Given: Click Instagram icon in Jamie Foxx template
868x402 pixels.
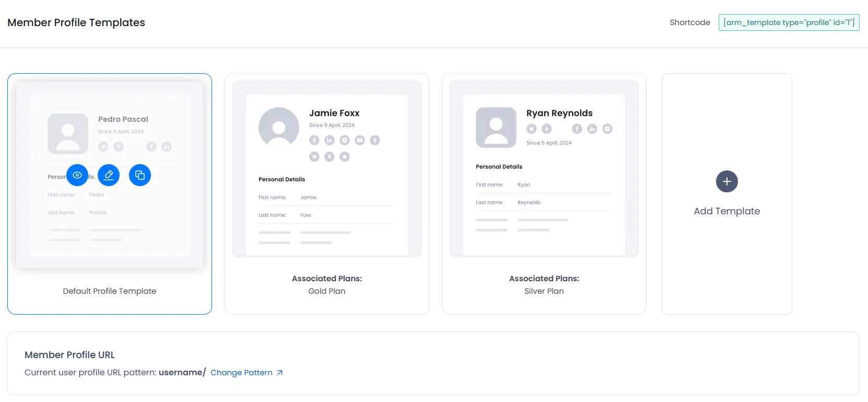Looking at the screenshot, I should point(345,140).
